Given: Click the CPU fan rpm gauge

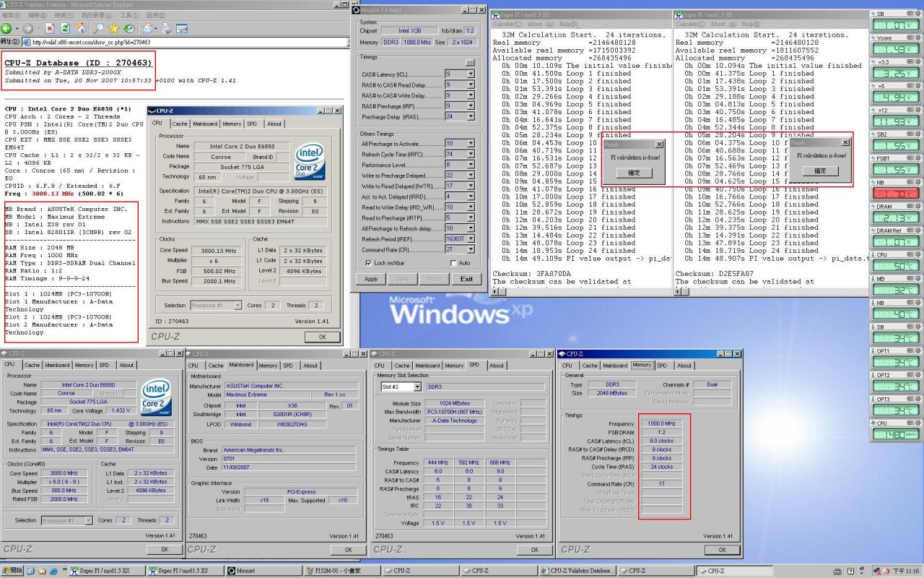Looking at the screenshot, I should pyautogui.click(x=897, y=430).
